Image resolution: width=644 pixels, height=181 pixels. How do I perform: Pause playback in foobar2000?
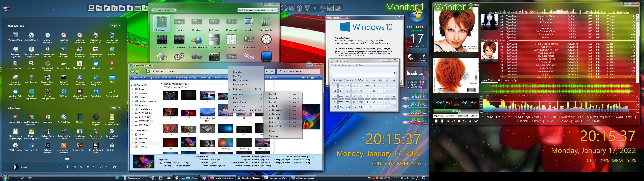point(442,121)
